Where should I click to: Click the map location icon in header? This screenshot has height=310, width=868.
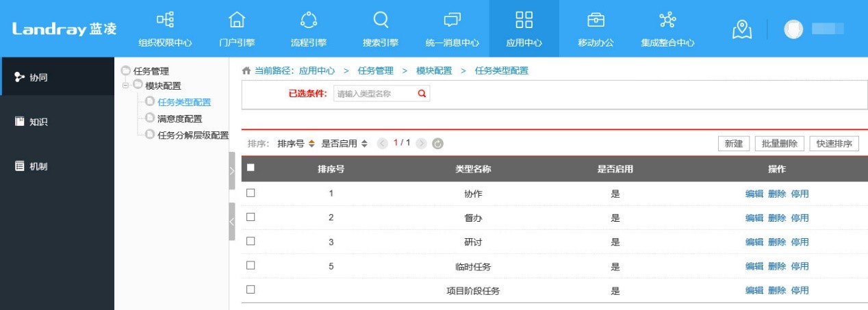point(742,29)
